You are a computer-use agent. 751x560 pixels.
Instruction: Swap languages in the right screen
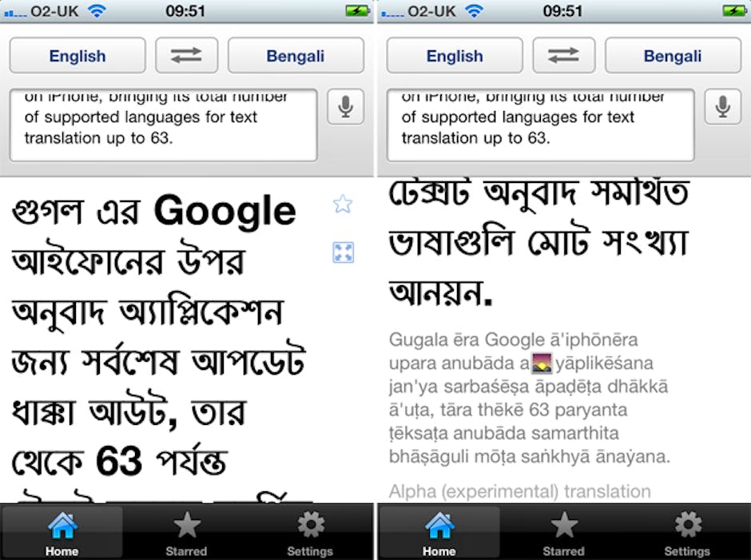(564, 56)
